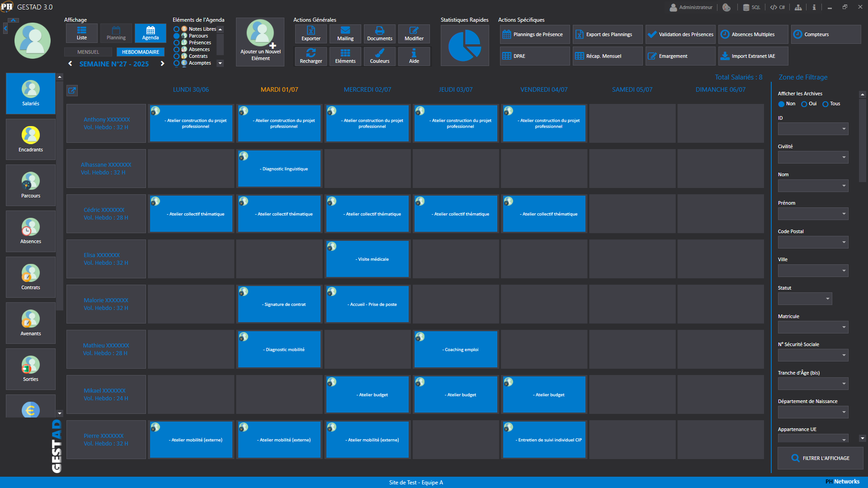Viewport: 868px width, 488px height.
Task: Click the theme palette icon in title bar
Action: [x=726, y=7]
